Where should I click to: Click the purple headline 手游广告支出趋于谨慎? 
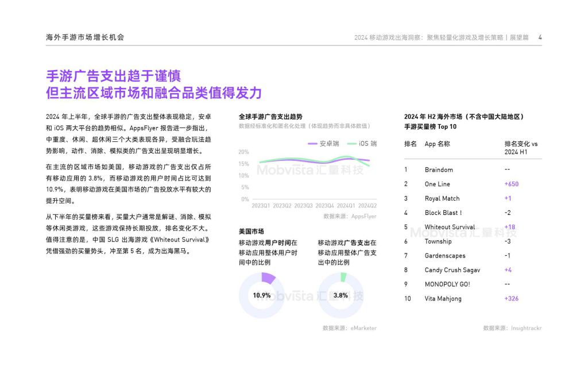tap(113, 76)
